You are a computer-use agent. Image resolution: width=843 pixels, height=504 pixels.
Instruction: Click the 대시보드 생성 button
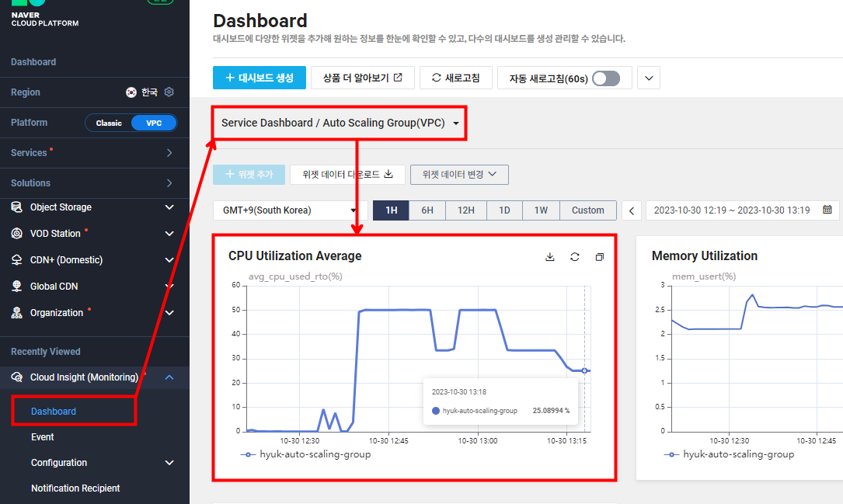tap(260, 78)
